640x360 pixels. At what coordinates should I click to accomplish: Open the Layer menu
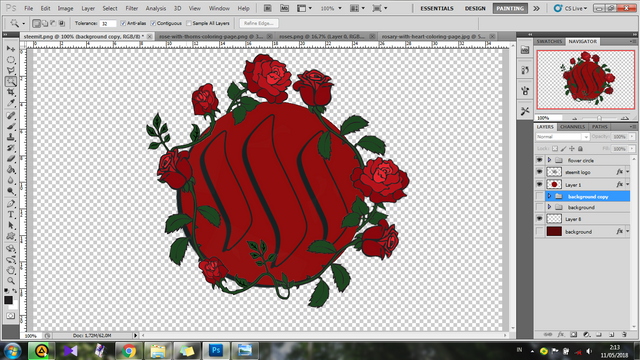pyautogui.click(x=88, y=8)
